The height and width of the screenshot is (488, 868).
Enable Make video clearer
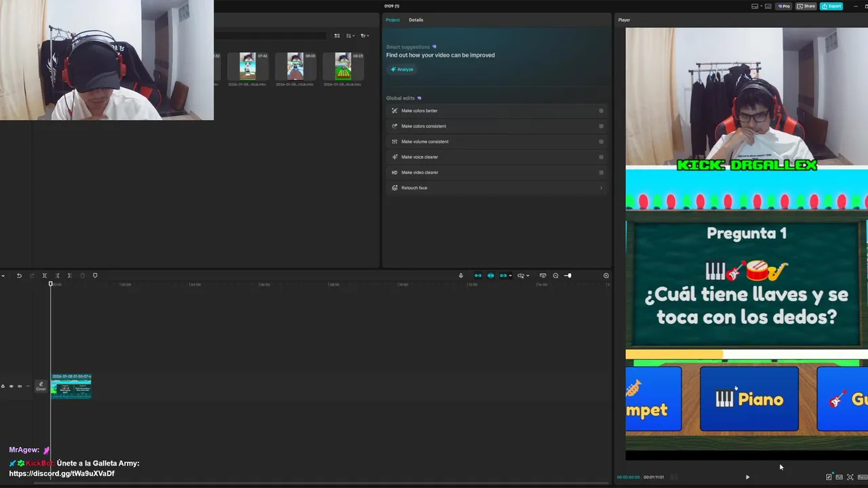[x=601, y=172]
